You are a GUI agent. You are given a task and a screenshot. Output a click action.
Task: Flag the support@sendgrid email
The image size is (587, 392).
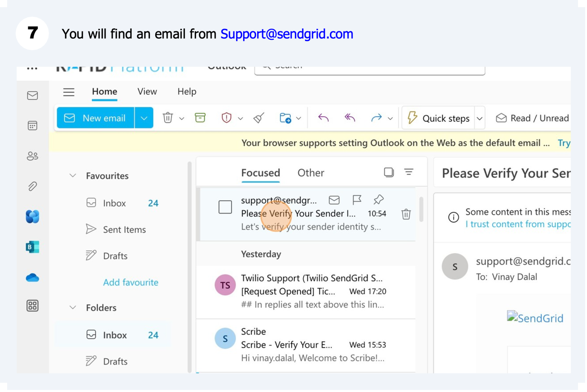click(357, 200)
